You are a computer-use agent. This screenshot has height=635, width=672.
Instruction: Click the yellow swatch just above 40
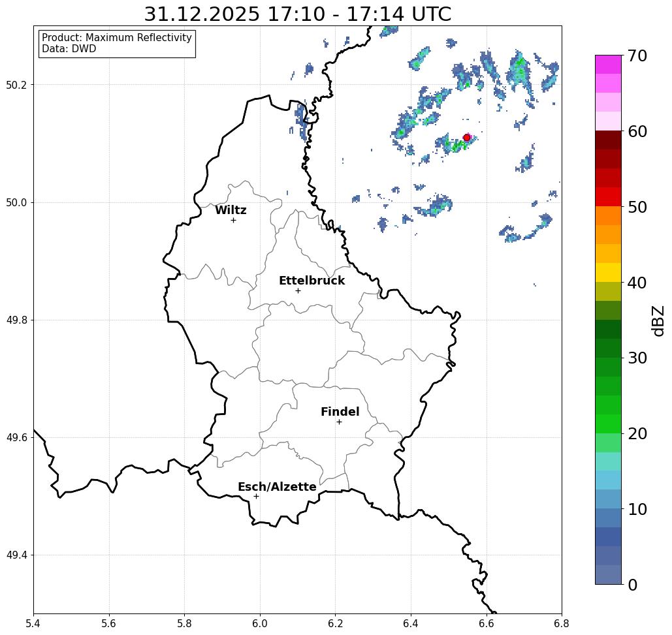coord(608,272)
